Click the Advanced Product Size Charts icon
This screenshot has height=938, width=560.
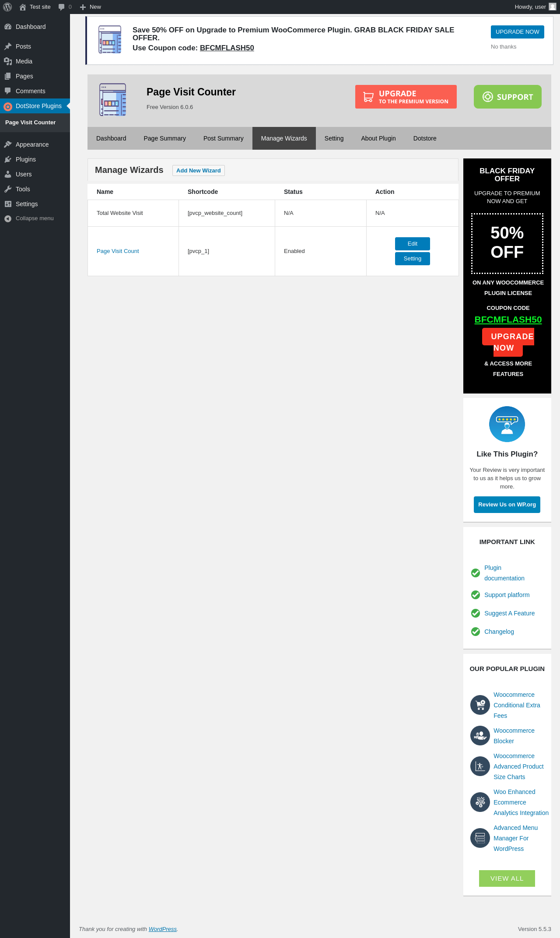pos(480,766)
